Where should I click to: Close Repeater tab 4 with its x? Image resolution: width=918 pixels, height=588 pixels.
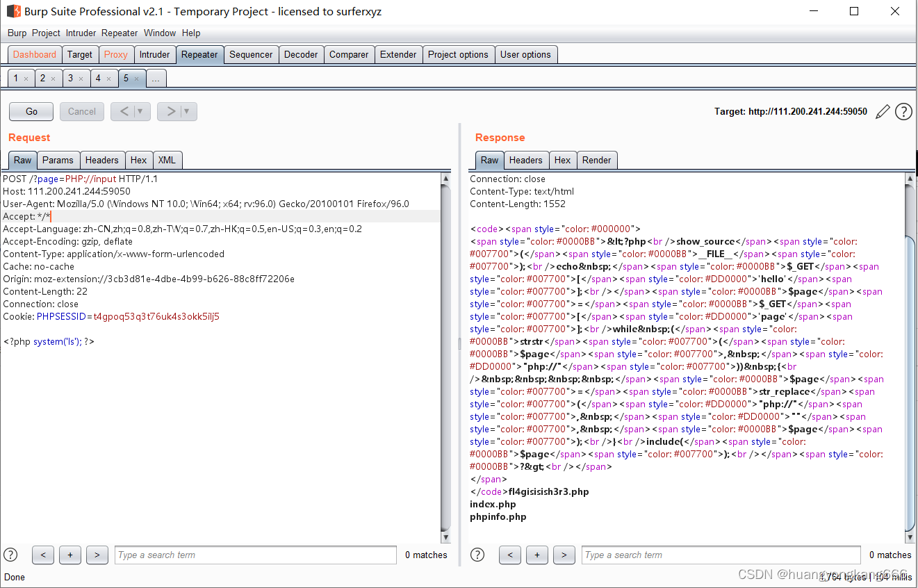point(108,79)
